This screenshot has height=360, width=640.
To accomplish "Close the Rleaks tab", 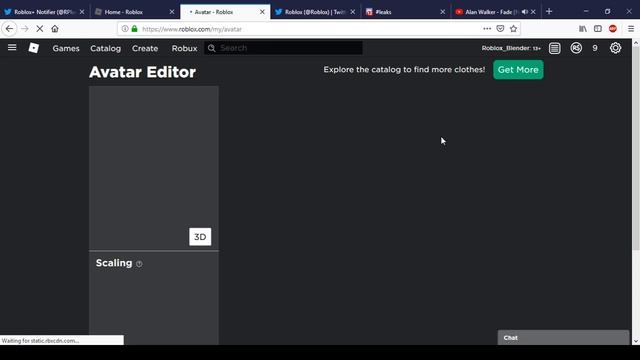I will 442,12.
